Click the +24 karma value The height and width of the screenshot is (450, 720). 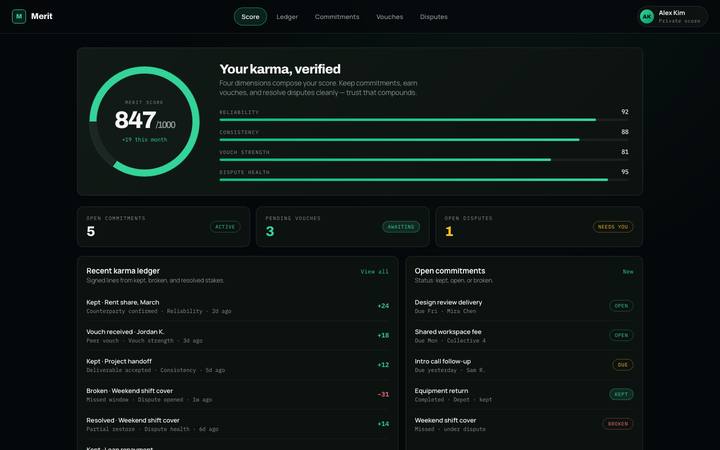(383, 306)
